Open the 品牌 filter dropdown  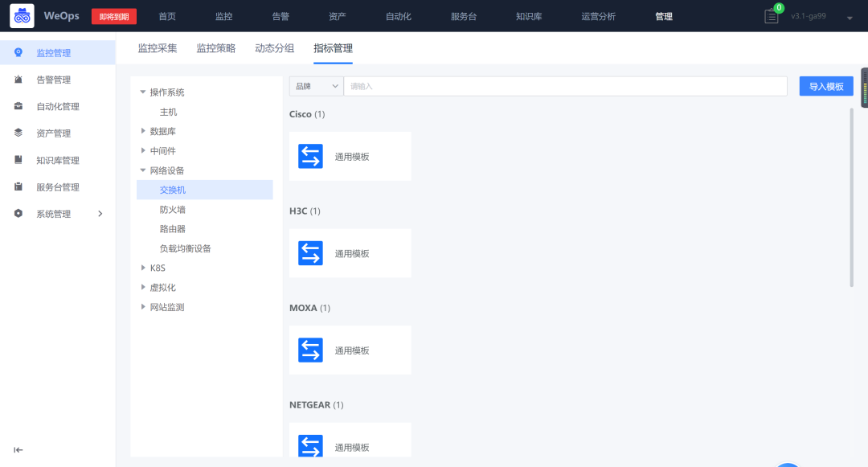316,86
